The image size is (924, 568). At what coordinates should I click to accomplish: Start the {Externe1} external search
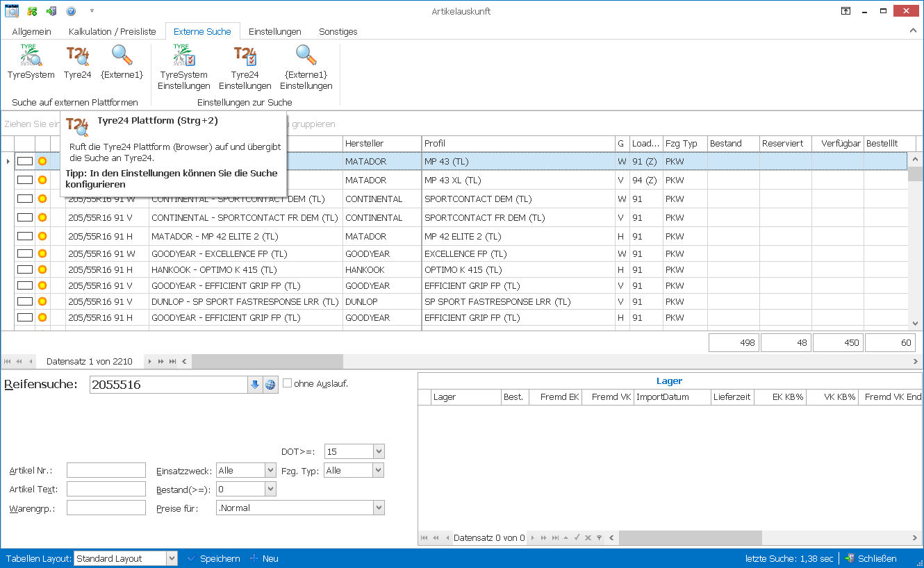[122, 62]
